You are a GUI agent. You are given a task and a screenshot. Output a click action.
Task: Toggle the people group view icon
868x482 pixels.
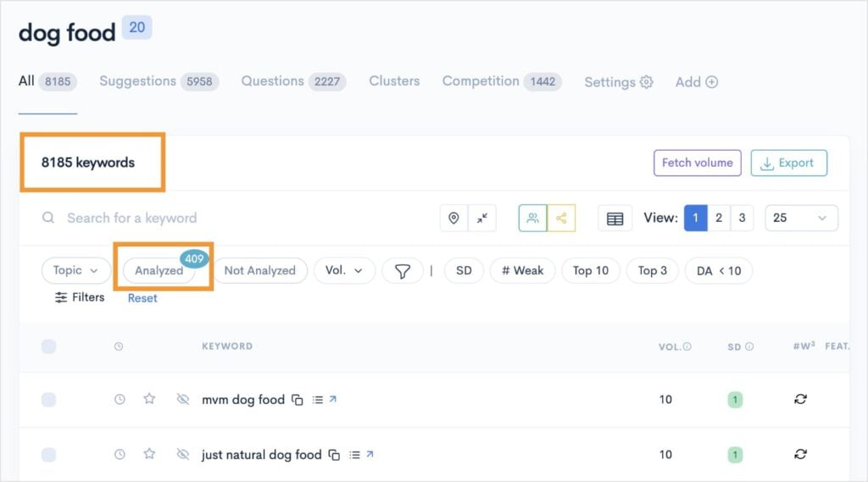pyautogui.click(x=532, y=218)
